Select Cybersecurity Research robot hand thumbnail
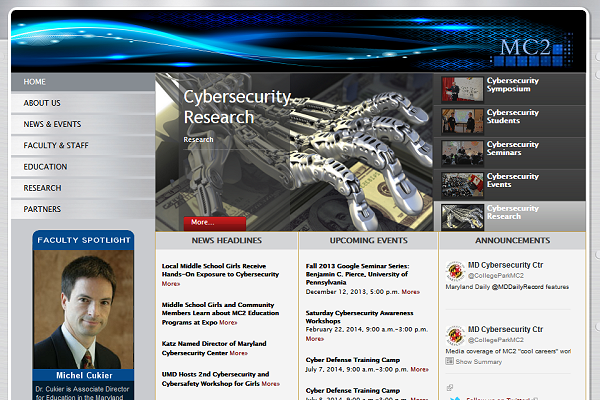This screenshot has height=400, width=600. [x=462, y=217]
